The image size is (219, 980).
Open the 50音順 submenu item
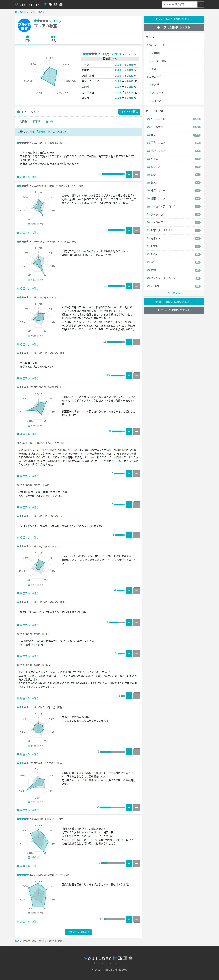pyautogui.click(x=174, y=53)
